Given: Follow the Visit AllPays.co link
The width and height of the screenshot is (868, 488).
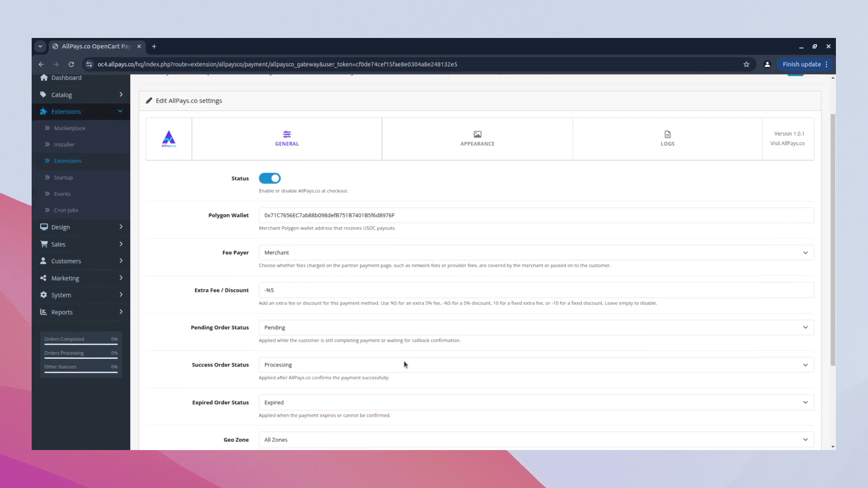Looking at the screenshot, I should (787, 143).
